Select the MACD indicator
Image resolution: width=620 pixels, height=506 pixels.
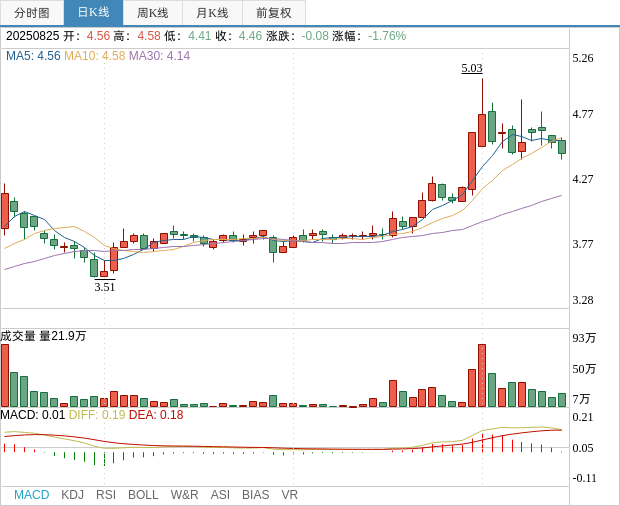pyautogui.click(x=32, y=495)
